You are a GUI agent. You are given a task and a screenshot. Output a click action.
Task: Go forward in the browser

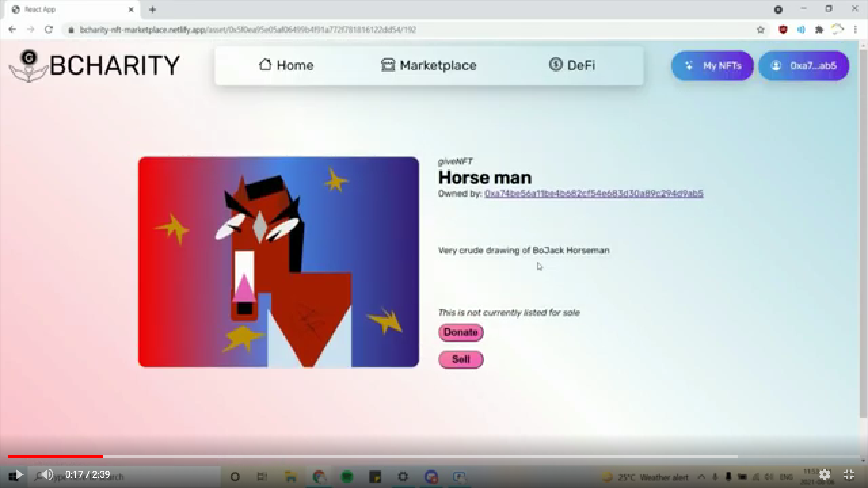coord(30,30)
